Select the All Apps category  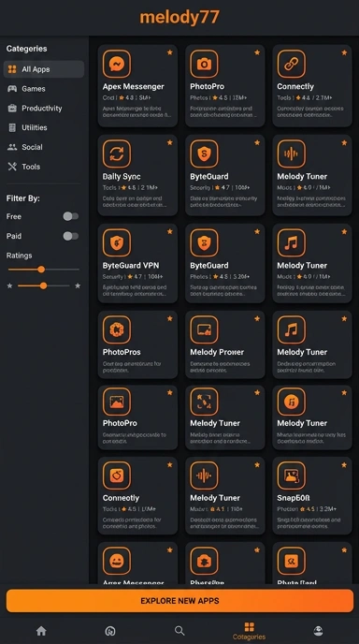tap(44, 69)
